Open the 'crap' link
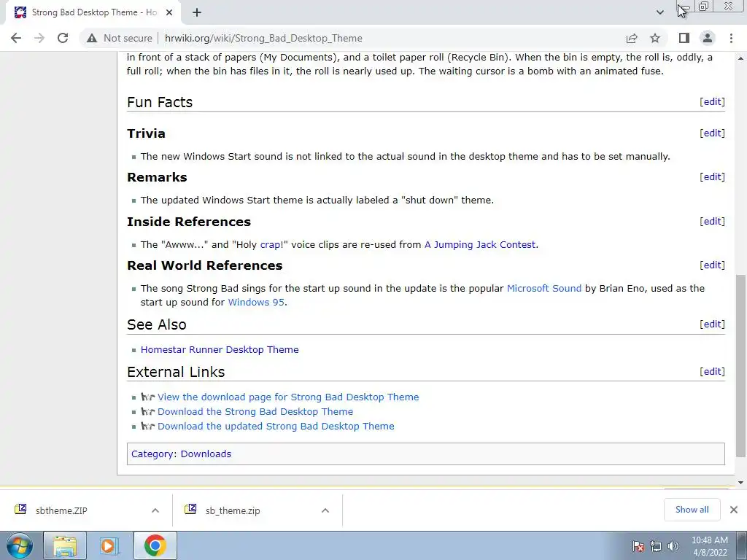The image size is (747, 560). point(271,245)
